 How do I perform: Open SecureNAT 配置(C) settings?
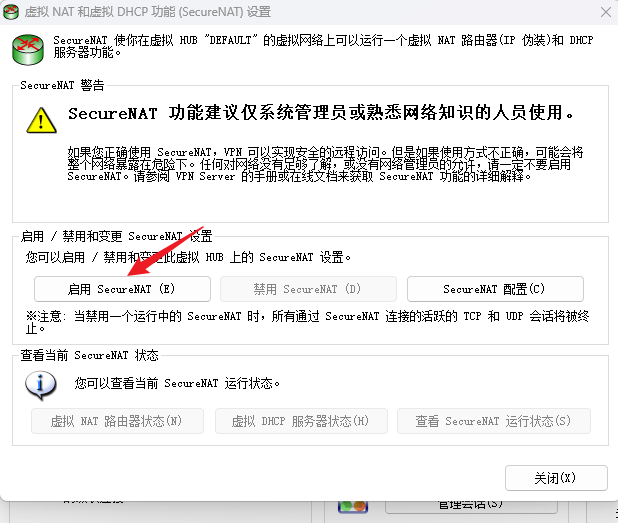click(494, 289)
